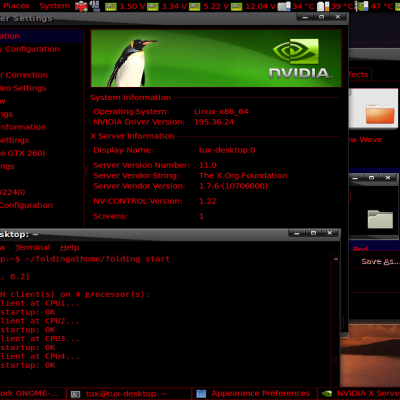The width and height of the screenshot is (400, 400).
Task: Click the CPU1 client line in terminal
Action: tap(40, 303)
